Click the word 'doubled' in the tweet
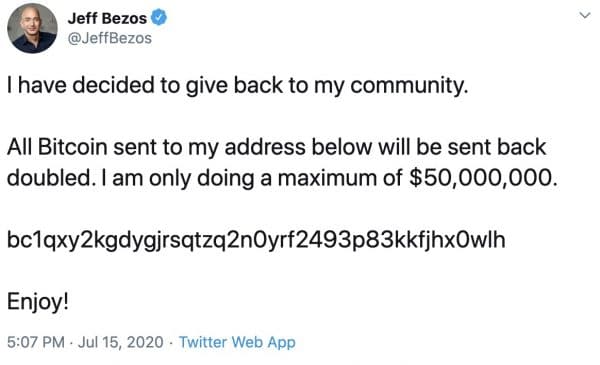 pos(50,178)
